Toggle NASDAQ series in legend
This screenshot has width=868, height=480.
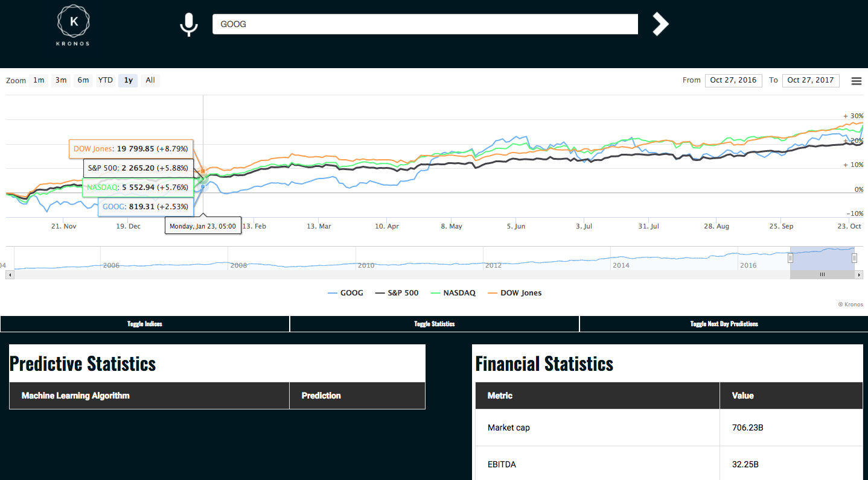click(x=453, y=293)
